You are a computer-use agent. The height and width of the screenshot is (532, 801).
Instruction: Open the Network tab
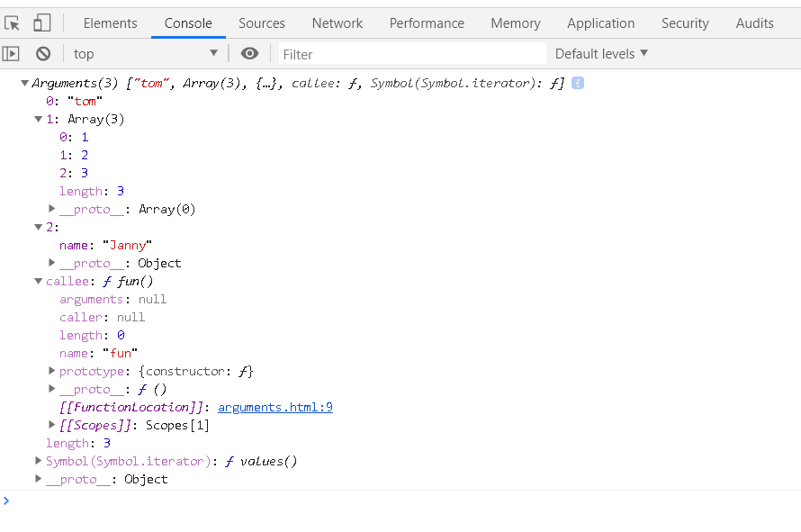(337, 23)
